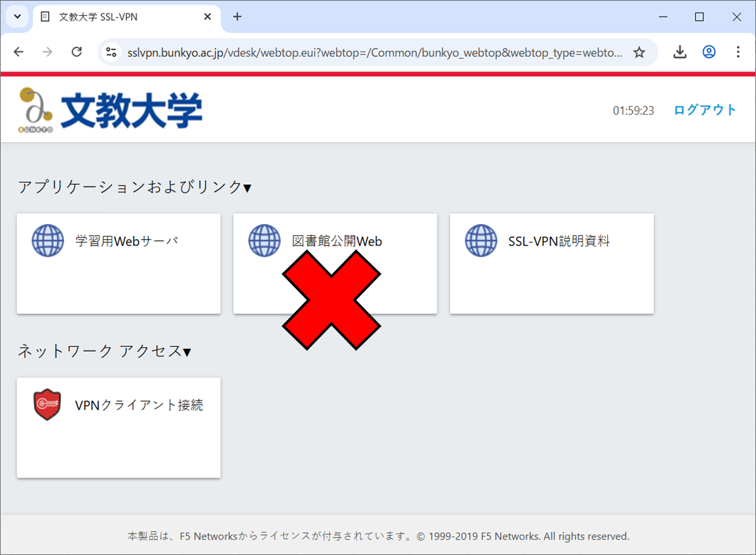Click the globe icon for 図書館公開Web
Image resolution: width=756 pixels, height=555 pixels.
[x=264, y=240]
